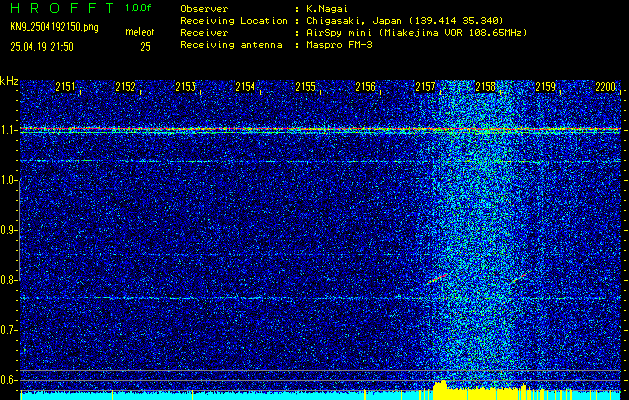Click the version label 1.0.0f

pyautogui.click(x=138, y=8)
